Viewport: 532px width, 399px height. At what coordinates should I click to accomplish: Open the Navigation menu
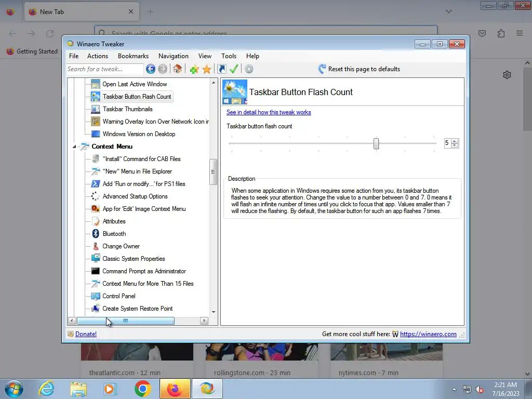tap(174, 56)
